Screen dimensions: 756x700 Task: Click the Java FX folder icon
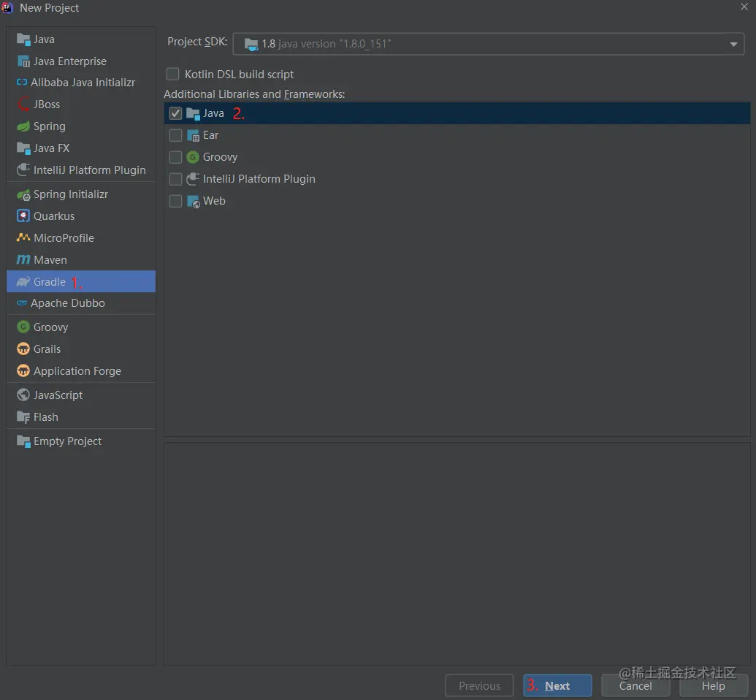(x=23, y=148)
